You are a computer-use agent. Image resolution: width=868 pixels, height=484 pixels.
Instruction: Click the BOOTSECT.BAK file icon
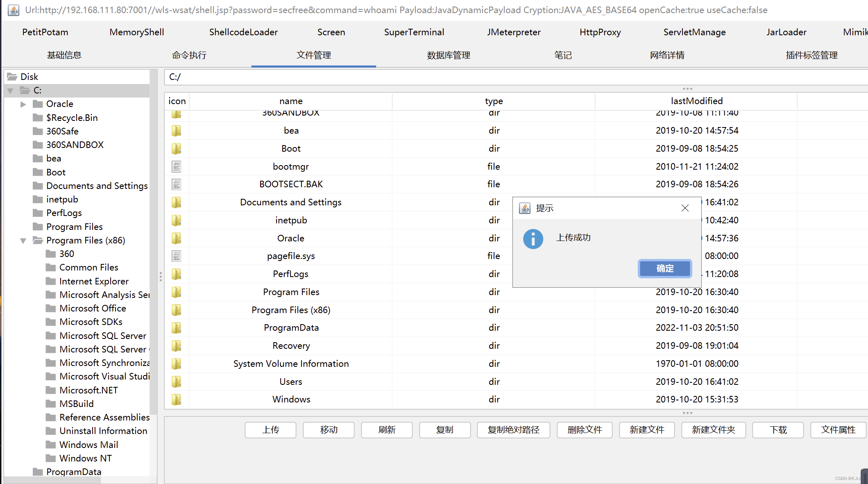pos(176,184)
